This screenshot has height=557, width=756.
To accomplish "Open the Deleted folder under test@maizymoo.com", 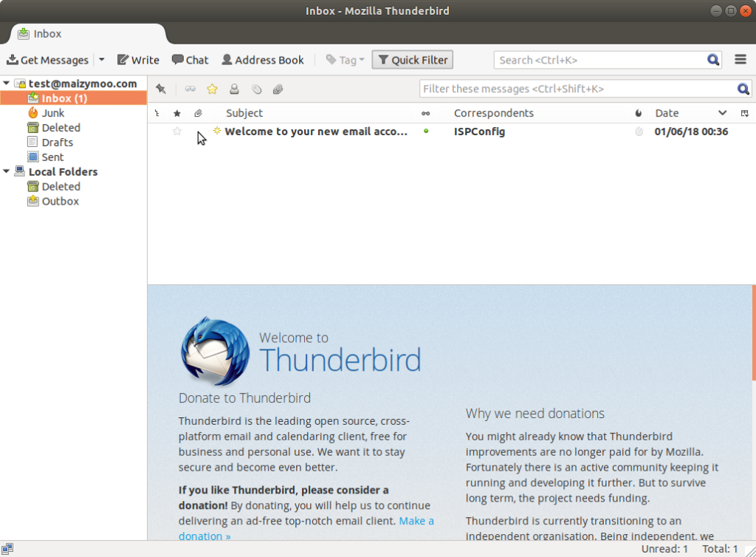I will click(x=54, y=128).
